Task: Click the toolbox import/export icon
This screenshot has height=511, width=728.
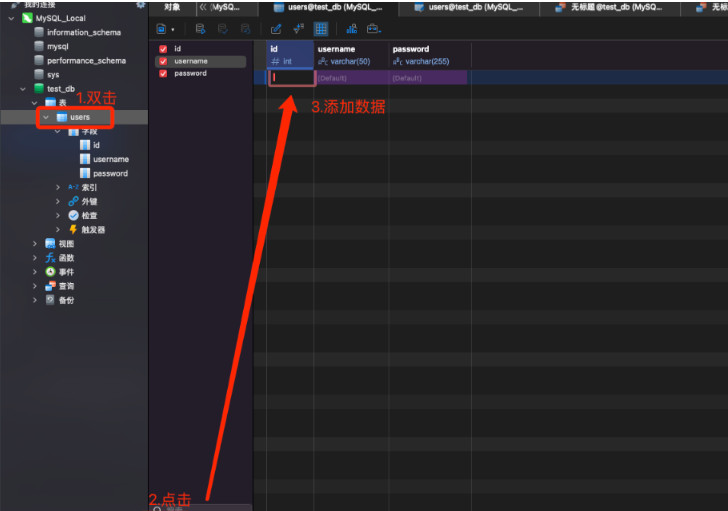Action: click(x=374, y=29)
